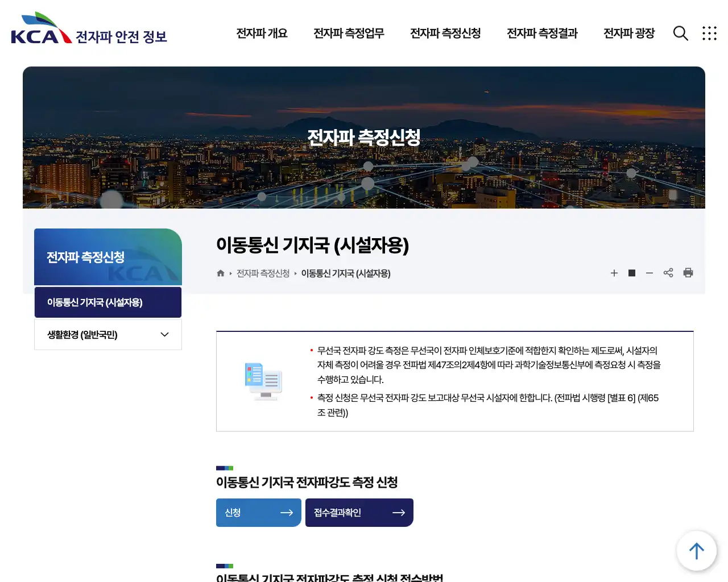Image resolution: width=728 pixels, height=582 pixels.
Task: Collapse chevron next to 생활환경 item
Action: tap(164, 335)
